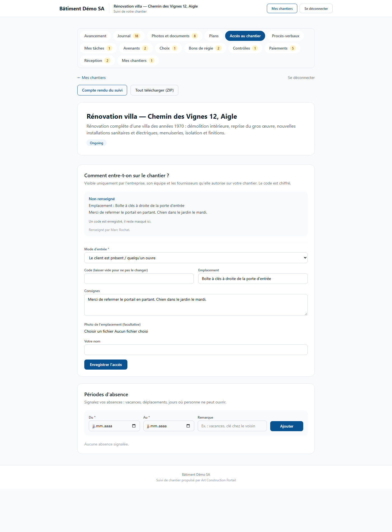Click the 'Aucune absence signalée.' message
Image resolution: width=392 pixels, height=532 pixels.
[x=106, y=444]
